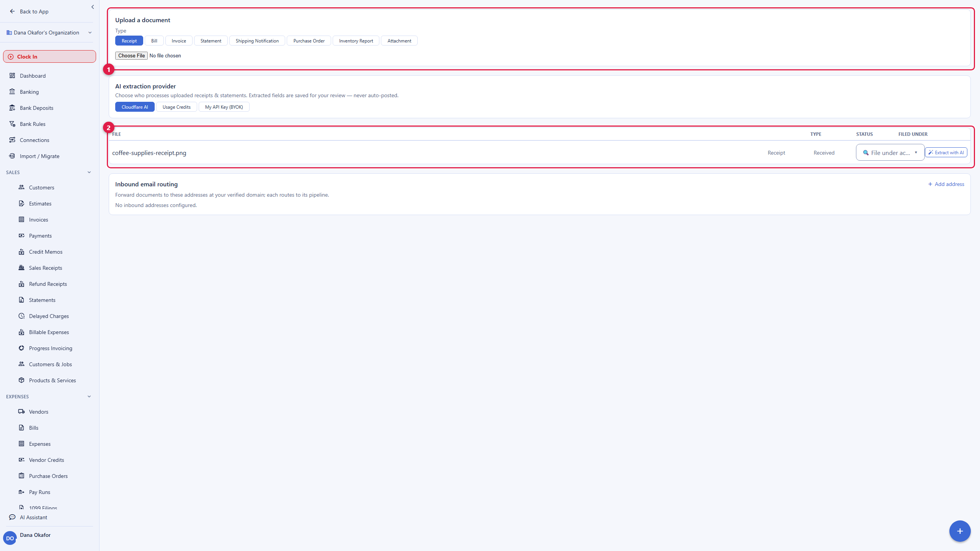
Task: Click the blue plus floating action button
Action: pos(960,531)
